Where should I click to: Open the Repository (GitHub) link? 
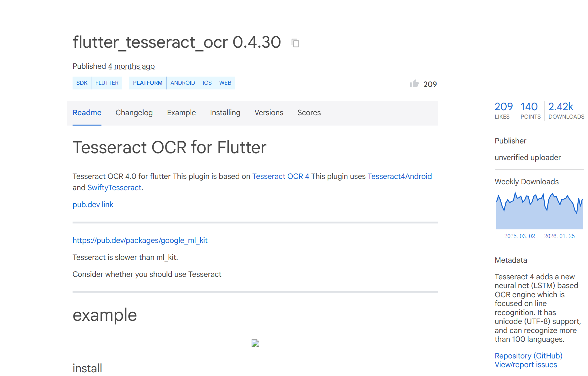[x=528, y=356]
